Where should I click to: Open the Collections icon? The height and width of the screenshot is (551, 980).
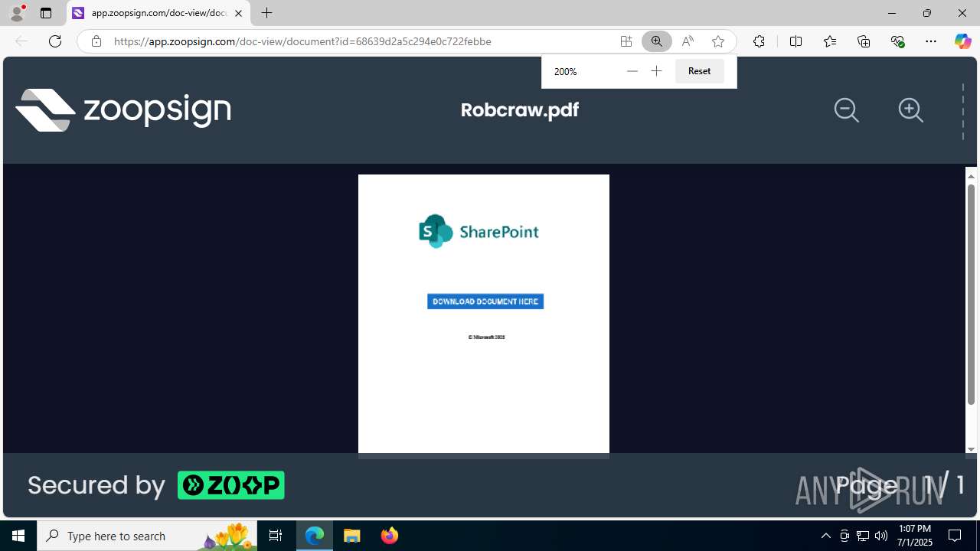tap(864, 41)
